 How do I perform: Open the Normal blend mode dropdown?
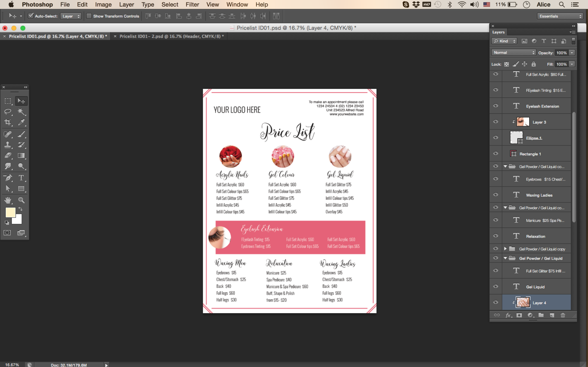(x=513, y=53)
